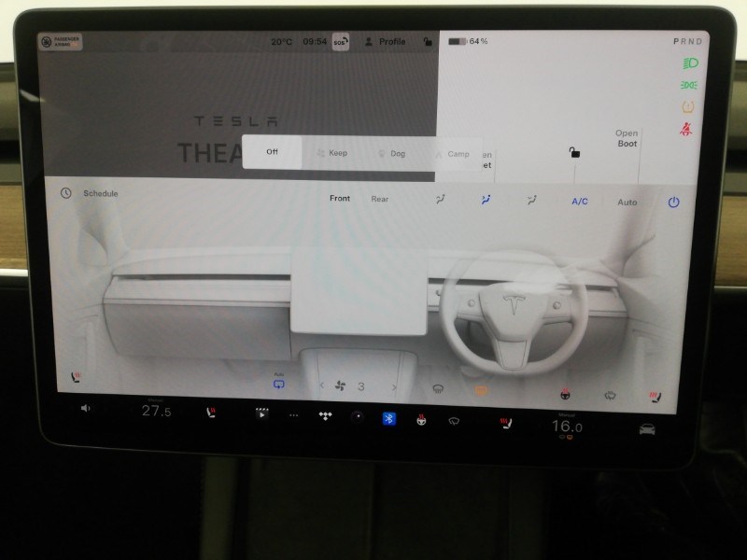
Task: Open the dashcam icon in the dock
Action: click(x=358, y=417)
